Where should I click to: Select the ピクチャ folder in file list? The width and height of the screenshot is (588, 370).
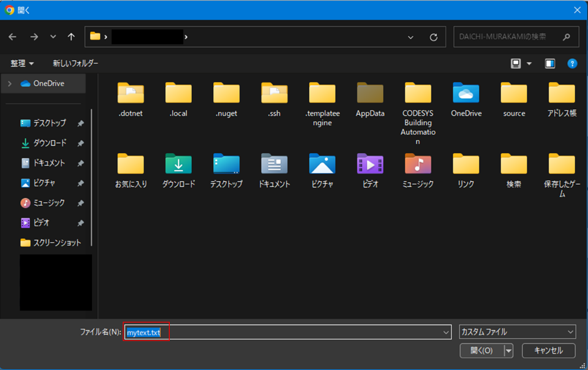pos(322,171)
